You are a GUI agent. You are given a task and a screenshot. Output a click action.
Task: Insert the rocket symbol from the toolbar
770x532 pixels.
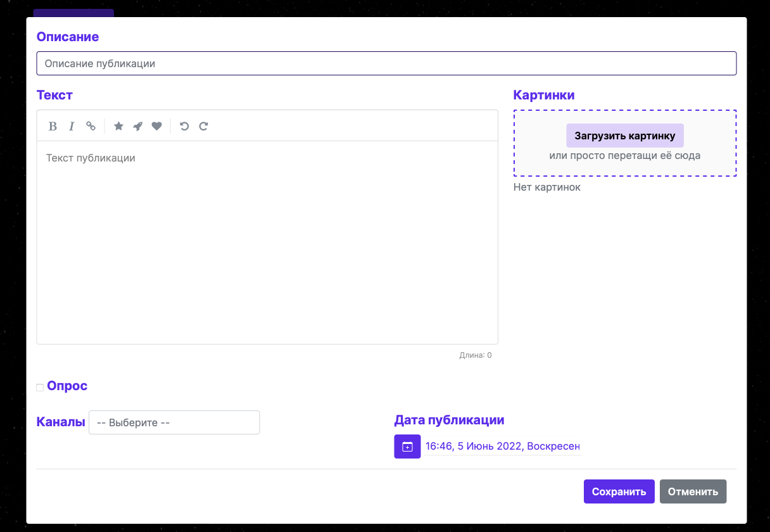point(137,126)
